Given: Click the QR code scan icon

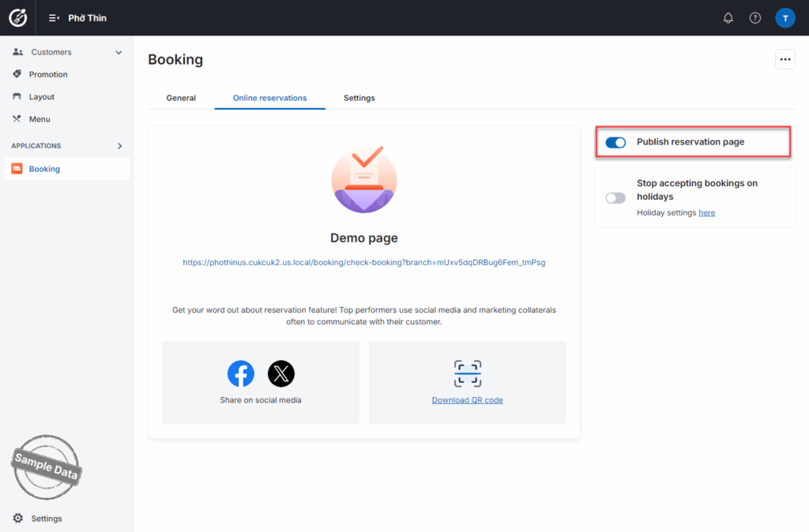Looking at the screenshot, I should pyautogui.click(x=467, y=373).
